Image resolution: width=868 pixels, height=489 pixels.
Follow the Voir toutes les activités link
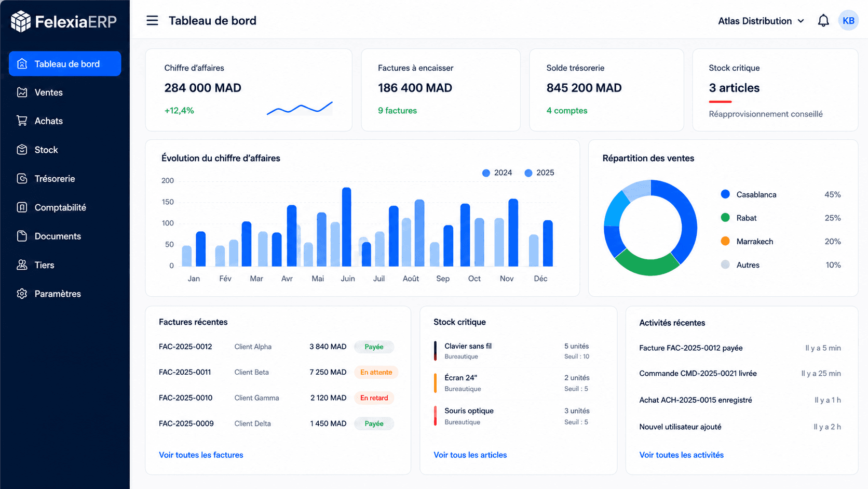coord(681,455)
